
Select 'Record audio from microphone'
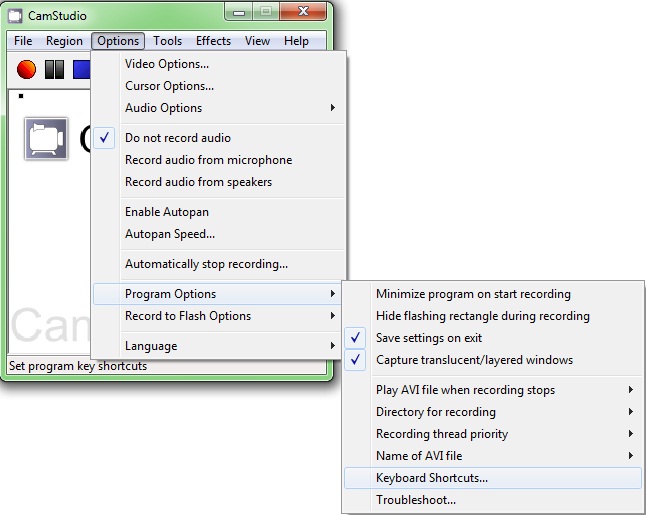pos(219,160)
